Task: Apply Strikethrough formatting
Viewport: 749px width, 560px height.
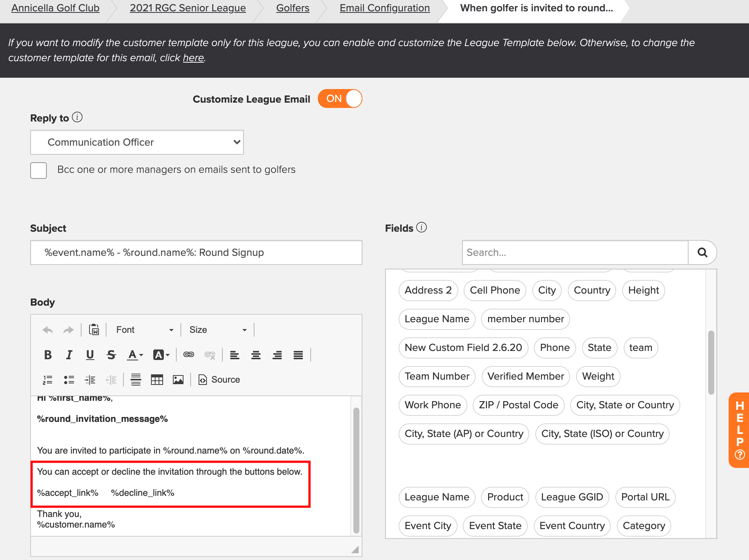Action: pos(111,355)
